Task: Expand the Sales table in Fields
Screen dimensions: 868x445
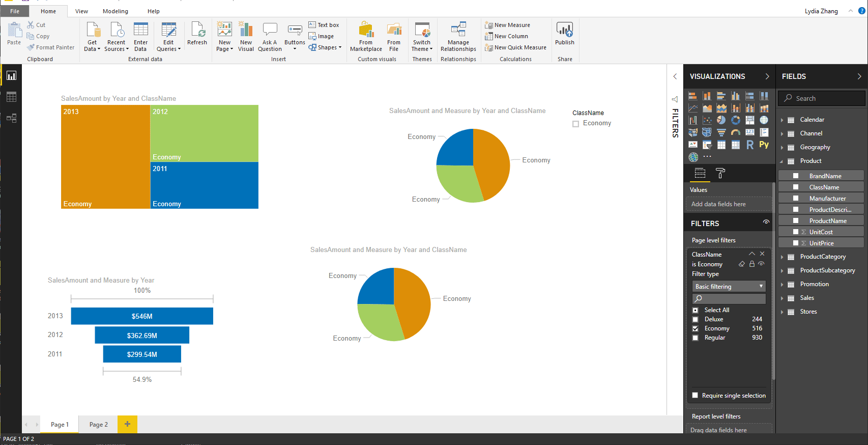Action: 782,298
